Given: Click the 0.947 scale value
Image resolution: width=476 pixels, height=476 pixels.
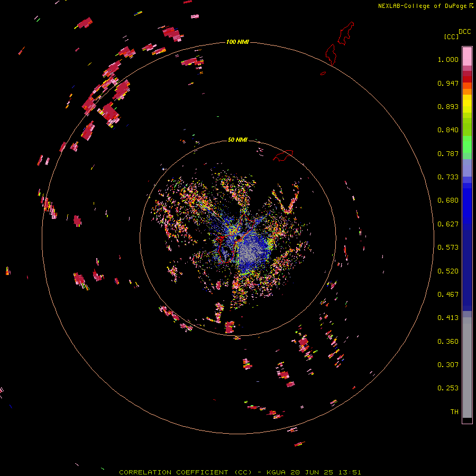Looking at the screenshot, I should 448,83.
